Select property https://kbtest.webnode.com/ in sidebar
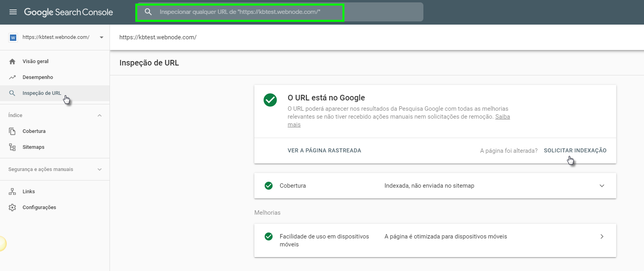The width and height of the screenshot is (644, 271). tap(55, 37)
